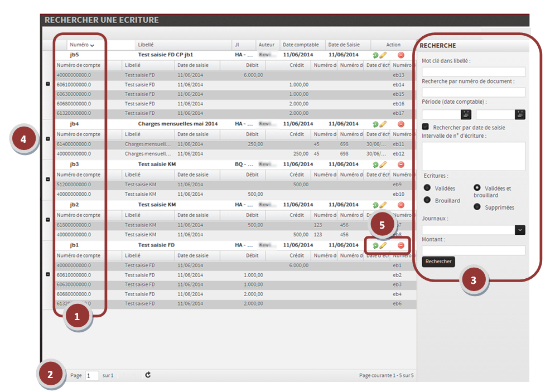Click the pencil edit icon for jb1
The height and width of the screenshot is (392, 555).
coord(383,245)
